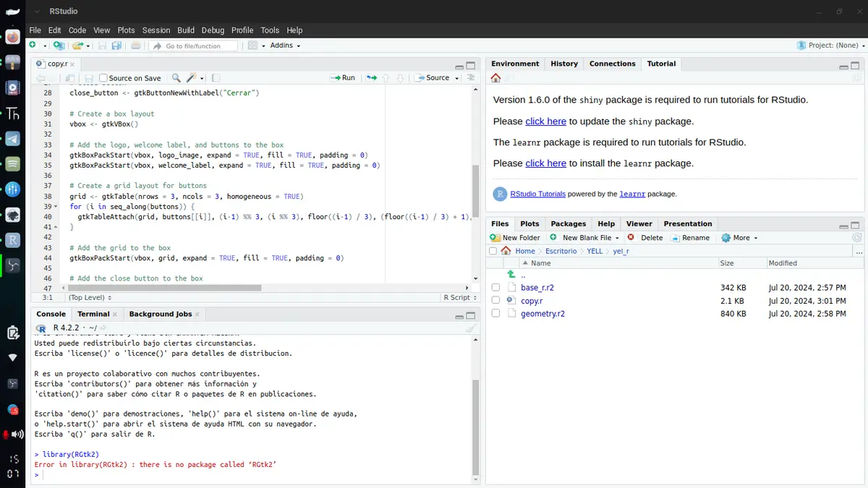Viewport: 868px width, 488px height.
Task: Open the Session menu
Action: (156, 30)
